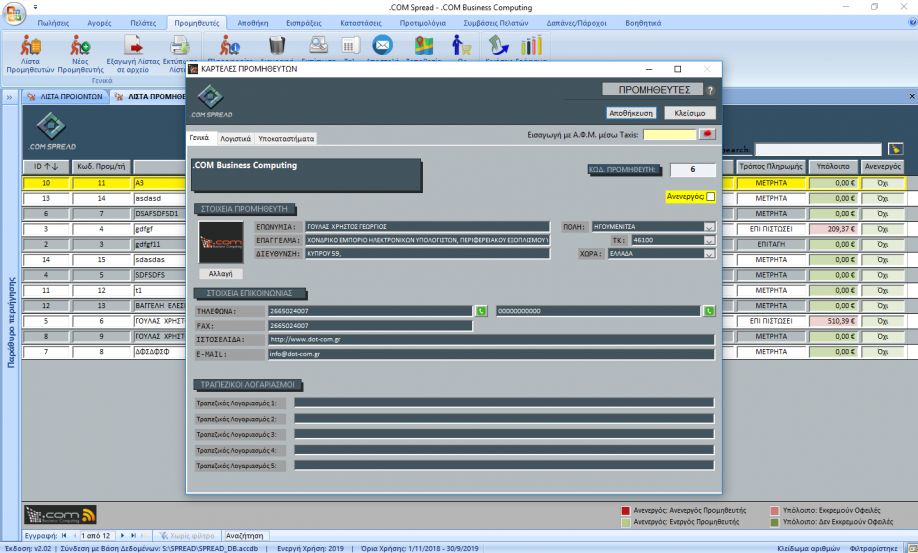Screen dimensions: 918x553
Task: Select the ΛΙΣΤΑ ΠΡΟΙΟΝΤΩΝ document tab
Action: click(66, 97)
